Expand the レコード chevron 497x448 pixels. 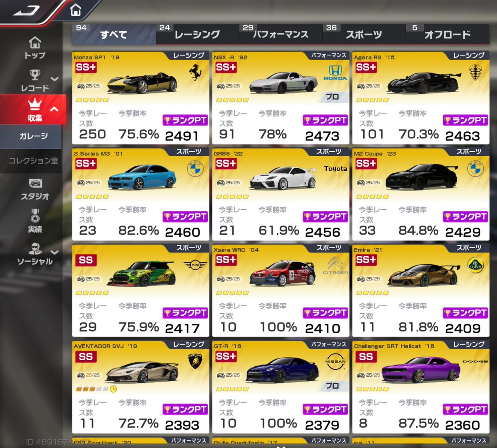point(54,79)
